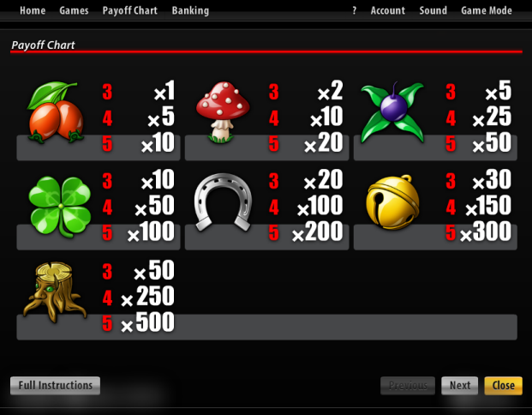532x415 pixels.
Task: Open the Home menu
Action: pyautogui.click(x=33, y=10)
